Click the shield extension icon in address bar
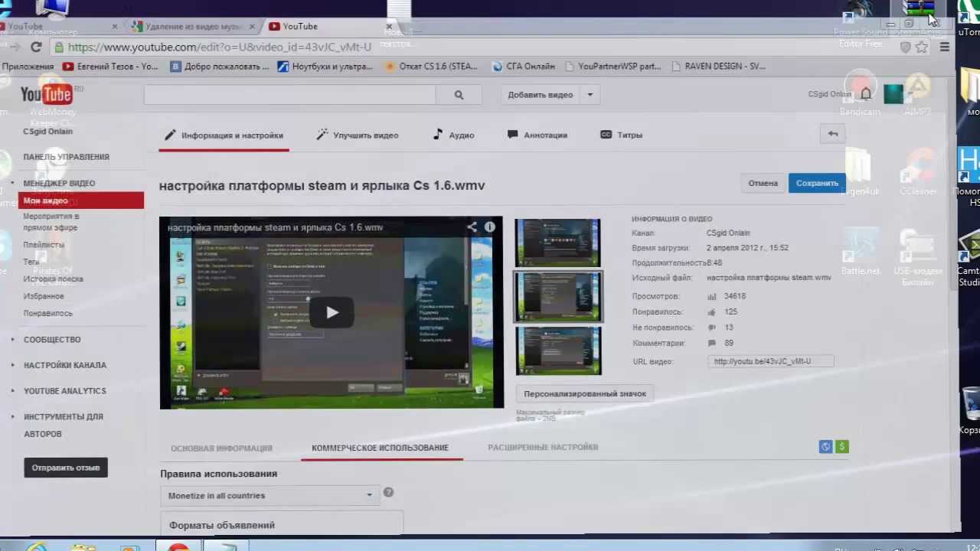This screenshot has width=980, height=551. [x=905, y=47]
